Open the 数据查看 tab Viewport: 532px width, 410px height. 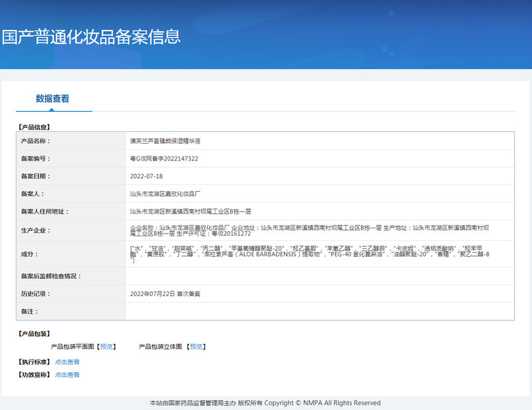tap(53, 99)
